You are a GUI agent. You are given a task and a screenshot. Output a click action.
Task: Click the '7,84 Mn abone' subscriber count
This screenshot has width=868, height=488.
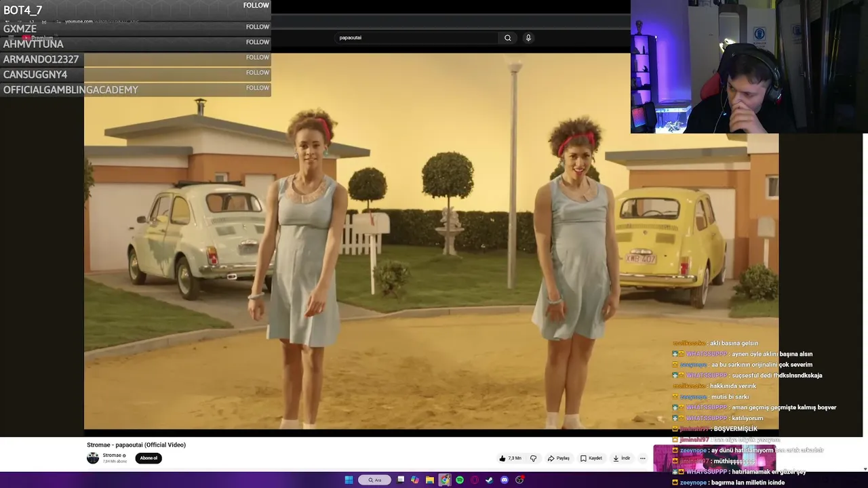coord(115,462)
